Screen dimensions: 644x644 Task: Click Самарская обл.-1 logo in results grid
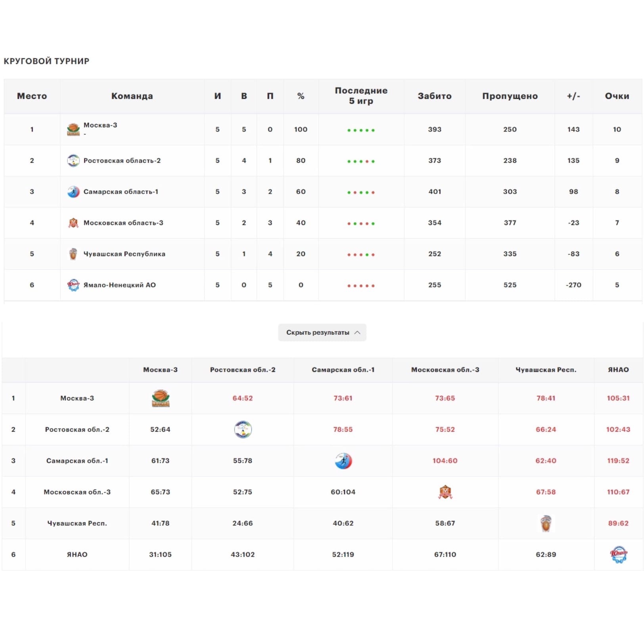[343, 461]
